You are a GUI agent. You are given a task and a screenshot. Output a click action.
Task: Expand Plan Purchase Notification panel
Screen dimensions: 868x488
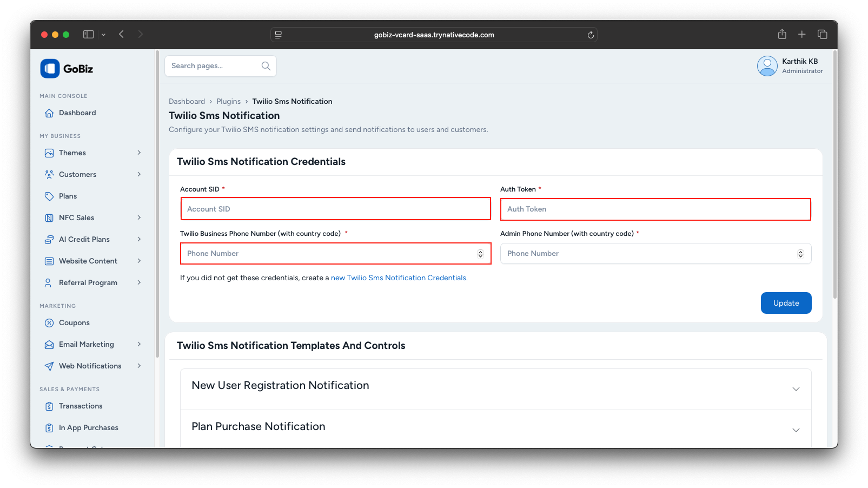(x=495, y=429)
